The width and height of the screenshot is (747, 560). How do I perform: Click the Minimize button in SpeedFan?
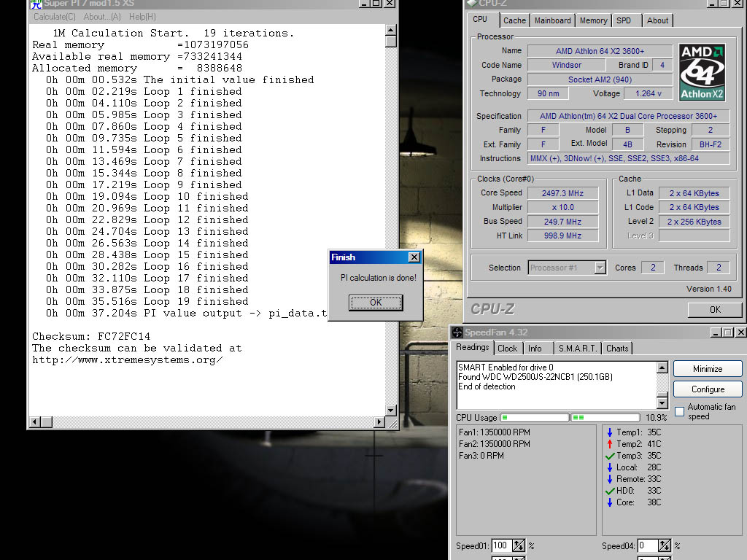pyautogui.click(x=708, y=369)
